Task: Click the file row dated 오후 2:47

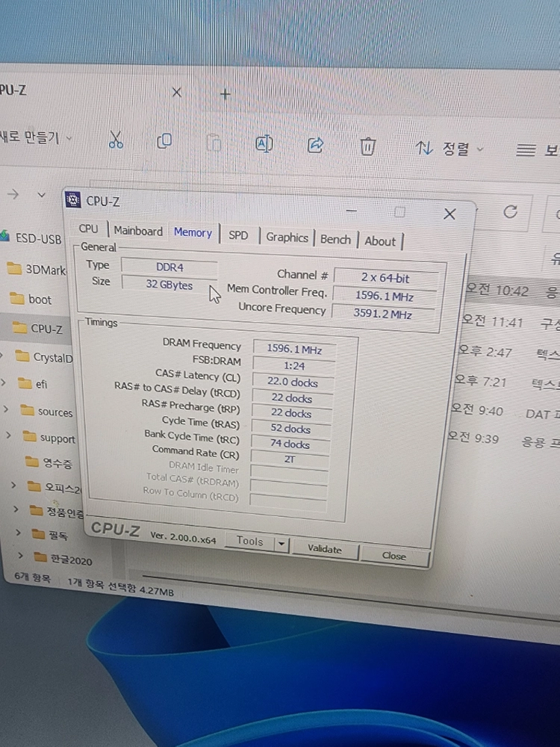Action: point(508,352)
